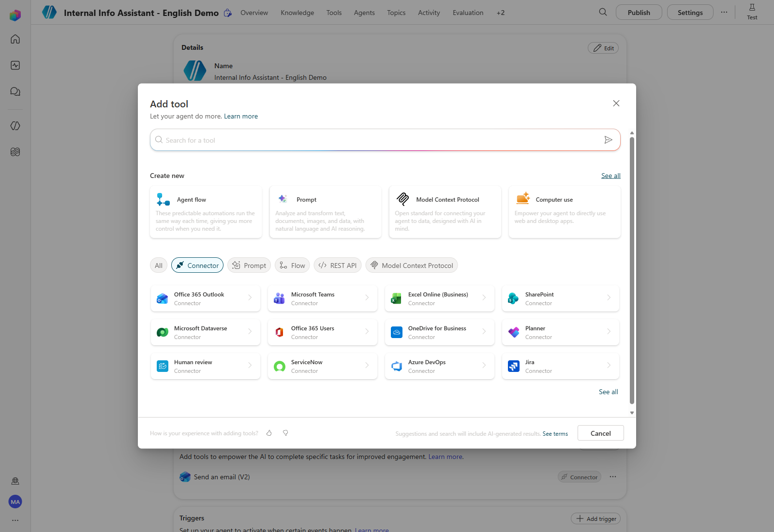Close the Add tool dialog
The height and width of the screenshot is (532, 774).
pos(616,103)
